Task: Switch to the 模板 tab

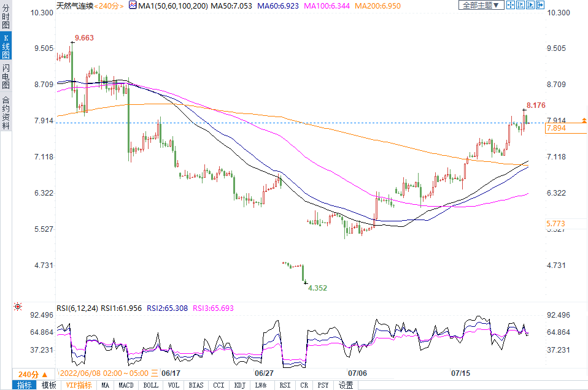Action: point(49,385)
